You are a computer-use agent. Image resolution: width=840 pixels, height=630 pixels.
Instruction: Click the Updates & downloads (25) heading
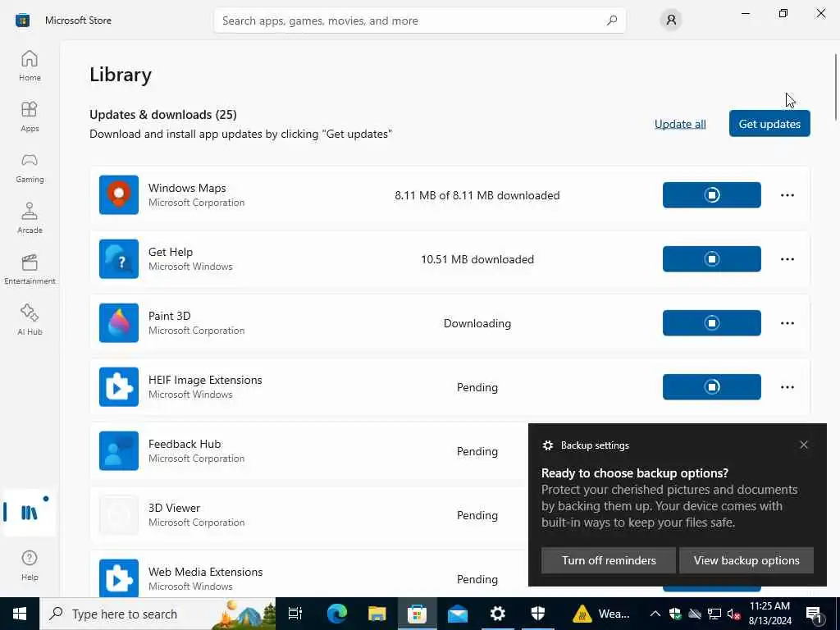163,115
